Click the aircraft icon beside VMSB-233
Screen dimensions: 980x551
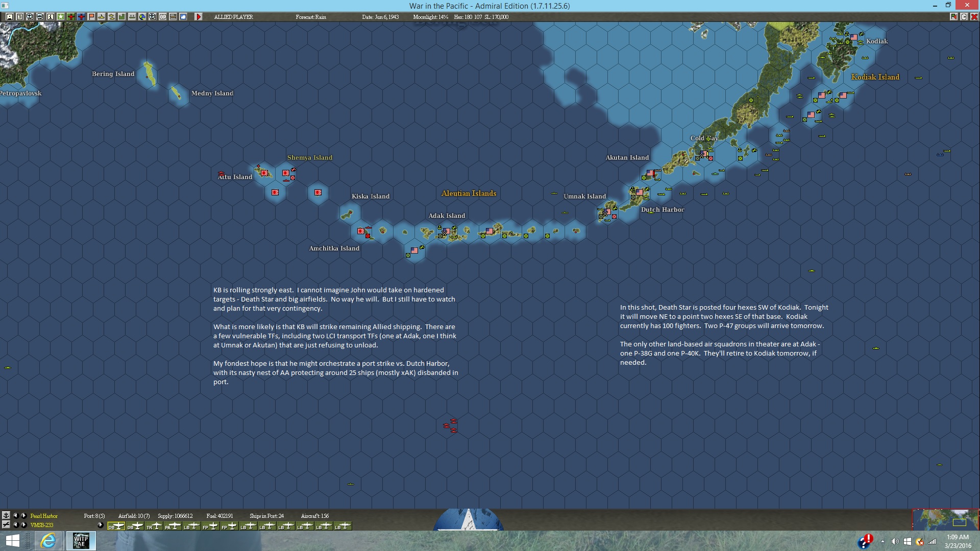coord(6,524)
